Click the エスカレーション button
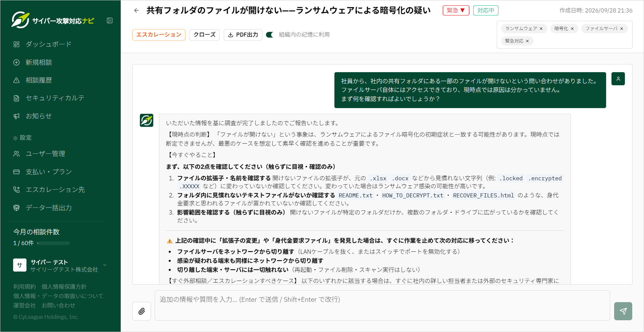 [x=159, y=35]
